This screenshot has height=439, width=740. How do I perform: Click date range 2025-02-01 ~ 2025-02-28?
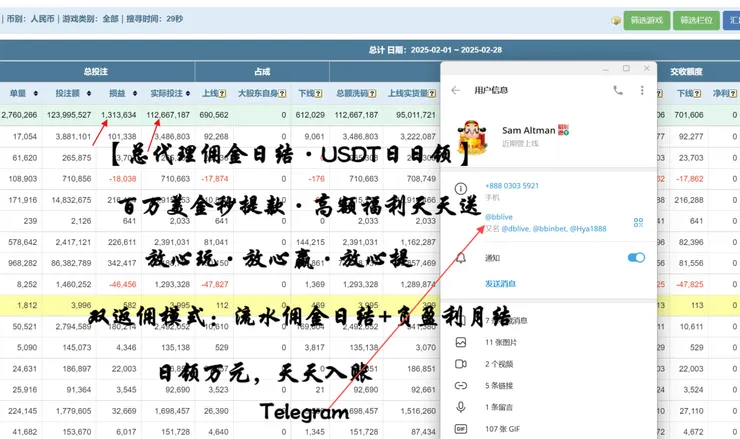(456, 50)
